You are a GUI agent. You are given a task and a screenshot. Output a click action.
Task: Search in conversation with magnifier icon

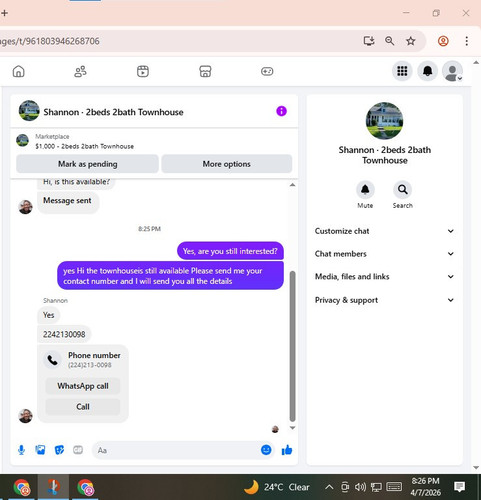click(402, 190)
